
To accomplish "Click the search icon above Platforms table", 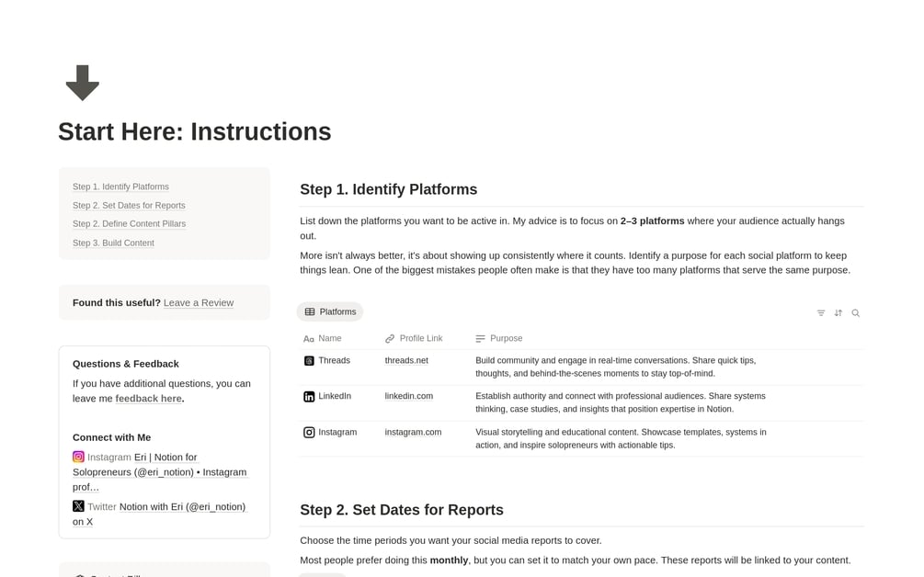I will pos(856,313).
